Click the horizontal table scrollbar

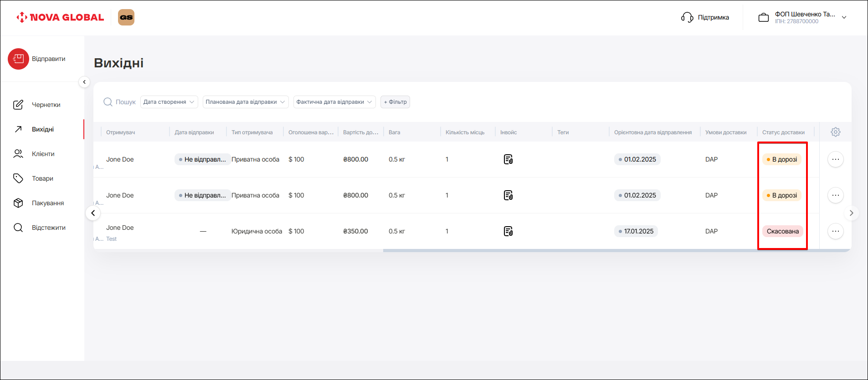tap(615, 250)
